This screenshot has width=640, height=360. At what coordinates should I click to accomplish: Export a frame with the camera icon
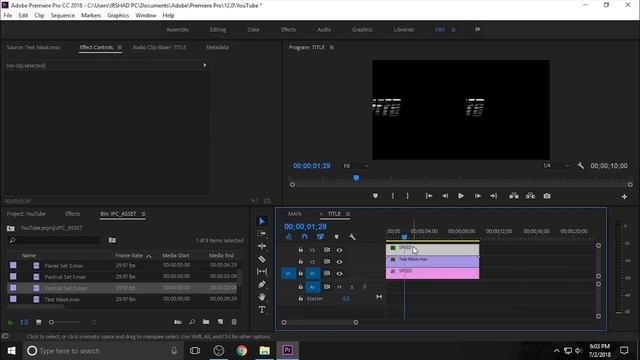[x=547, y=196]
